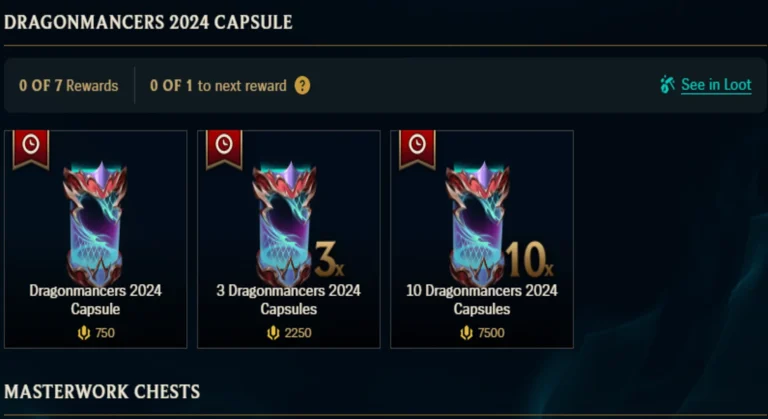Click the Masterwork Chests section heading
768x419 pixels.
click(102, 392)
